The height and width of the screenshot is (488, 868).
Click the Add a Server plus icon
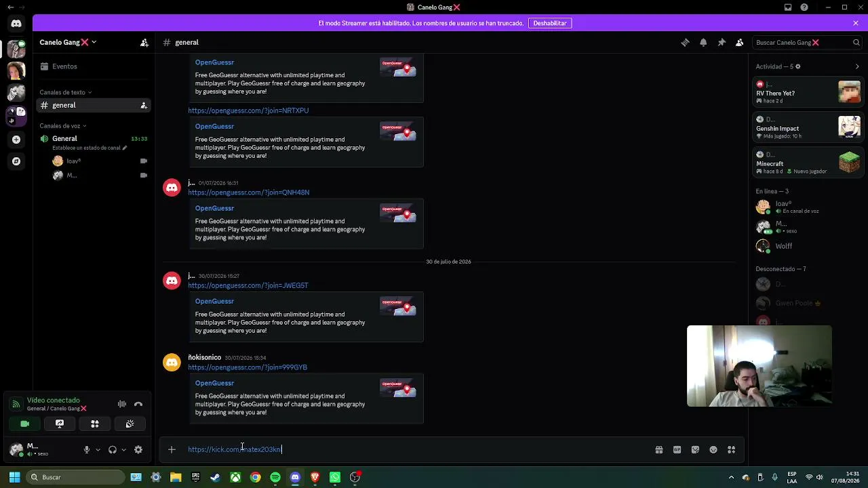[x=16, y=140]
